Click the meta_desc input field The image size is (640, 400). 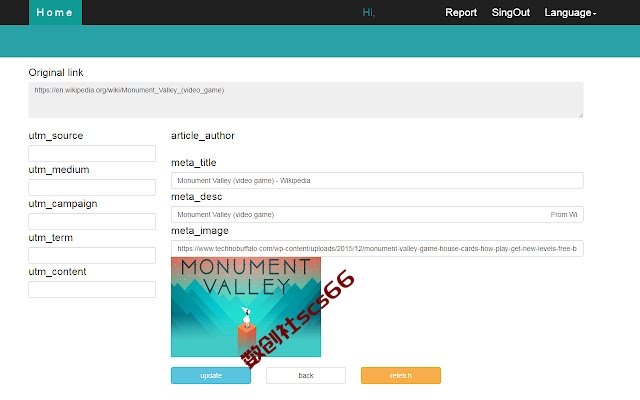pos(377,214)
